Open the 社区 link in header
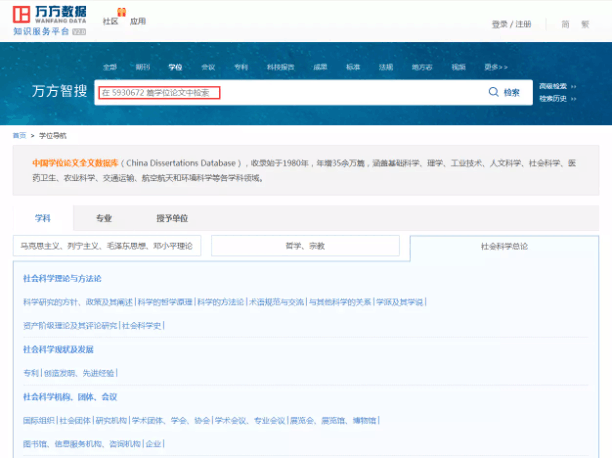The height and width of the screenshot is (458, 612). pos(110,21)
